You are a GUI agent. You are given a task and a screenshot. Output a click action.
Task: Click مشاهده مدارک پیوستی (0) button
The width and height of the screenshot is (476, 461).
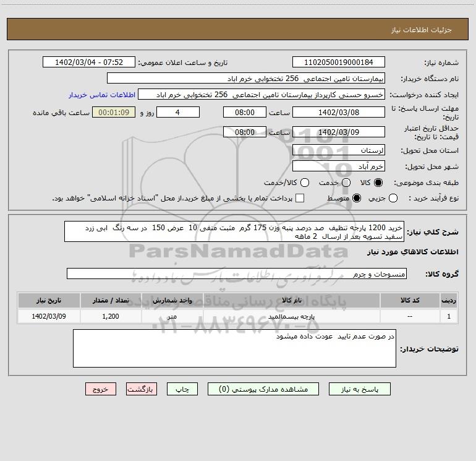click(x=263, y=389)
